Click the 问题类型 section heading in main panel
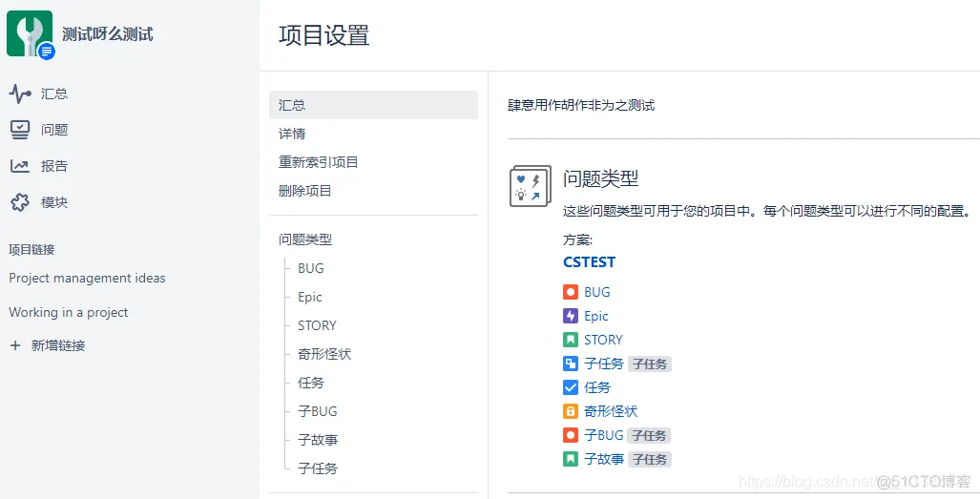 (x=600, y=178)
